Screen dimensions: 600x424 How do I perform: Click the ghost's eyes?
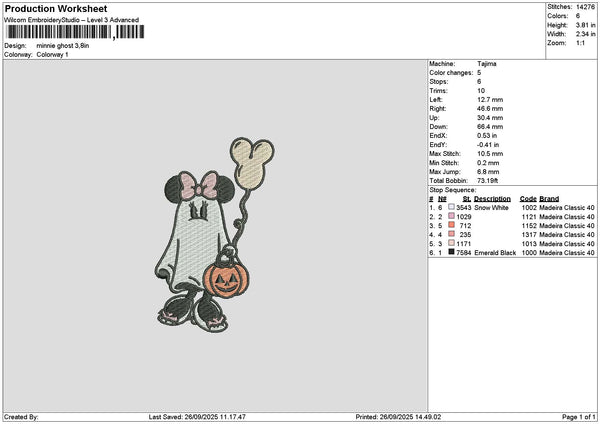click(199, 211)
